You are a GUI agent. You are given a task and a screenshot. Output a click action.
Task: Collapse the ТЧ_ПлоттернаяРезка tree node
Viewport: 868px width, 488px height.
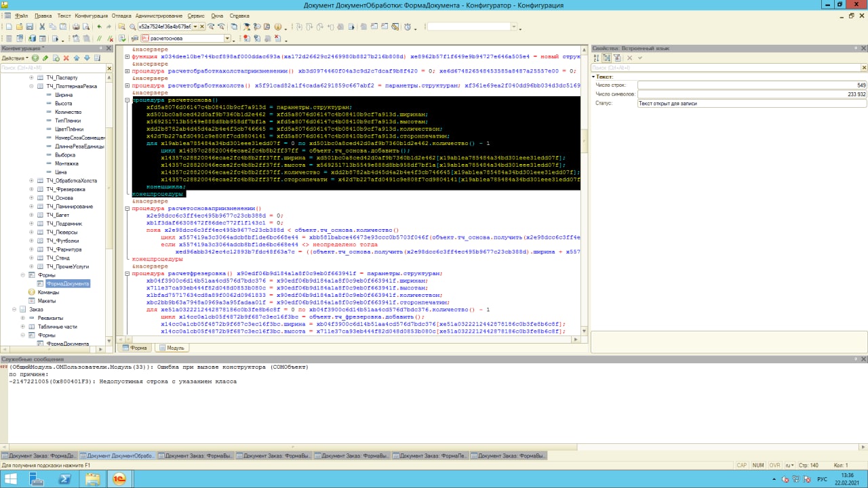[x=31, y=86]
